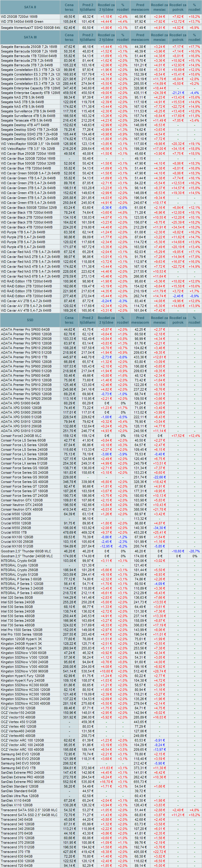
Task: Click WD Purple 1TB 5,4-7,2k 64MB
Action: 22,232
